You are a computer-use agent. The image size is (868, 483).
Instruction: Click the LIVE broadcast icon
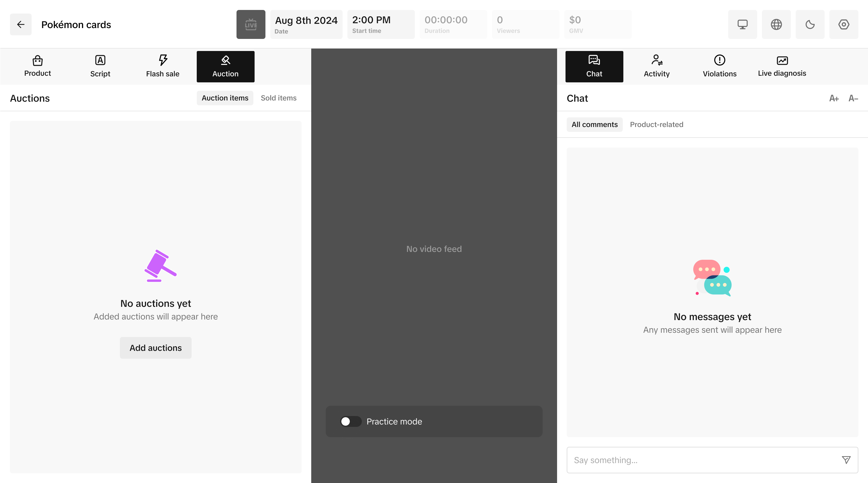tap(251, 24)
